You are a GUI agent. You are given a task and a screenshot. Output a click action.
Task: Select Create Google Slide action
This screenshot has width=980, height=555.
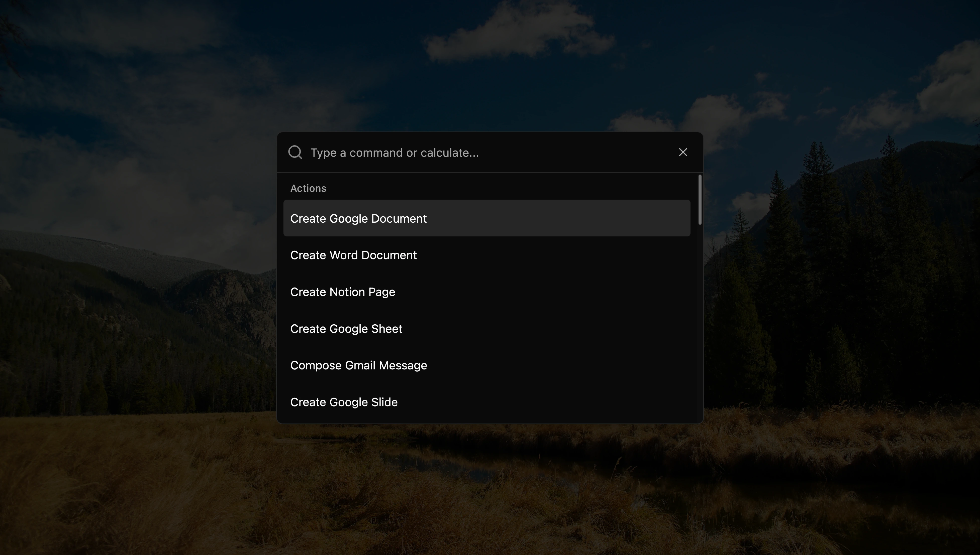344,402
